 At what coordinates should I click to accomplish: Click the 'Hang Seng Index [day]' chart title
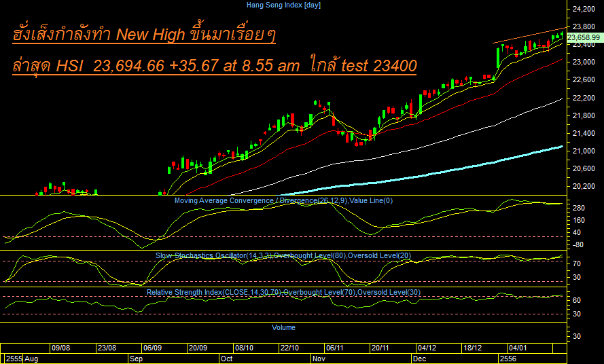(283, 5)
